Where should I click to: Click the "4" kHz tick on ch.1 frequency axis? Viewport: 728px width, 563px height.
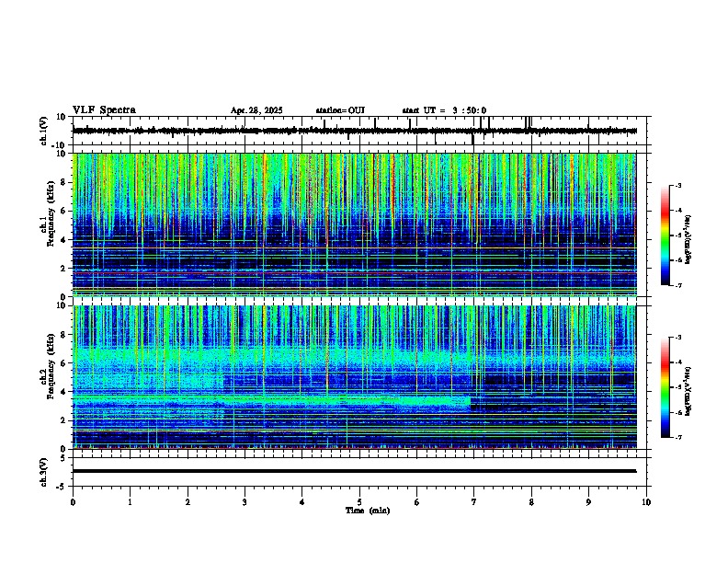(x=63, y=240)
